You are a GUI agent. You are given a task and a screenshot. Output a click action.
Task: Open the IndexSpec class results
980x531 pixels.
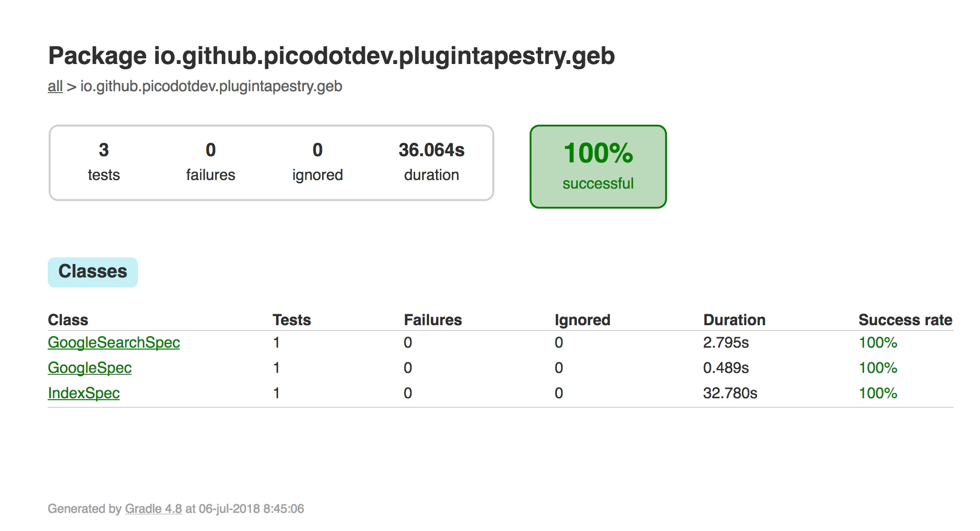pyautogui.click(x=83, y=393)
